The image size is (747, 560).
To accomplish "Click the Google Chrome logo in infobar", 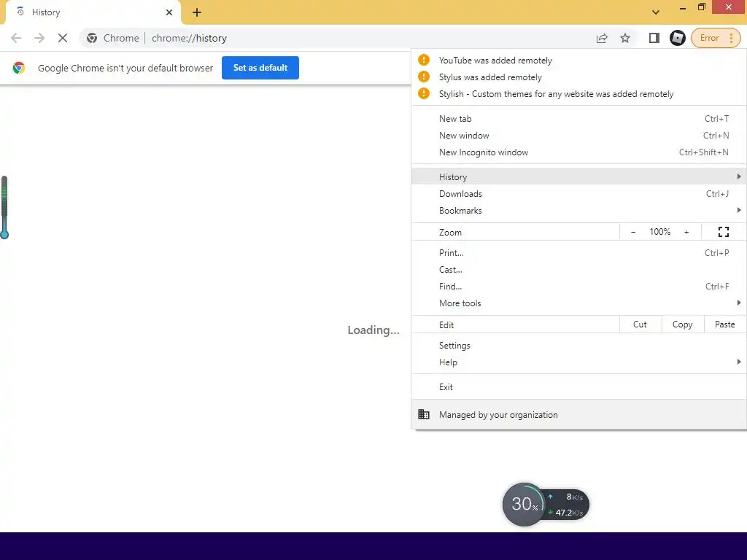I will coord(19,68).
